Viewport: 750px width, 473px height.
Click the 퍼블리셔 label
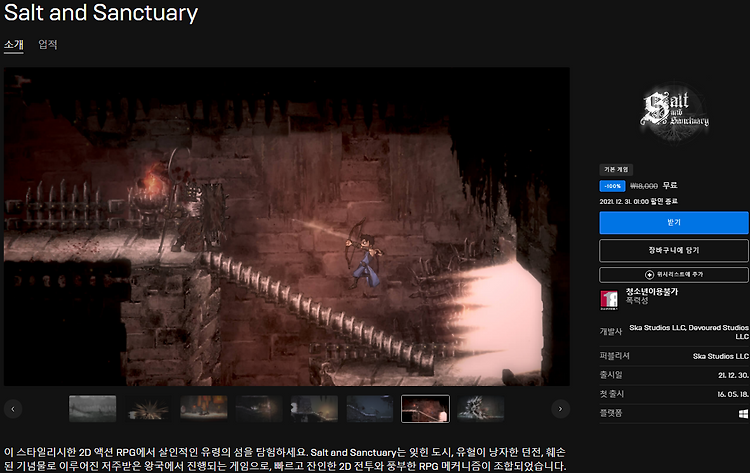615,356
